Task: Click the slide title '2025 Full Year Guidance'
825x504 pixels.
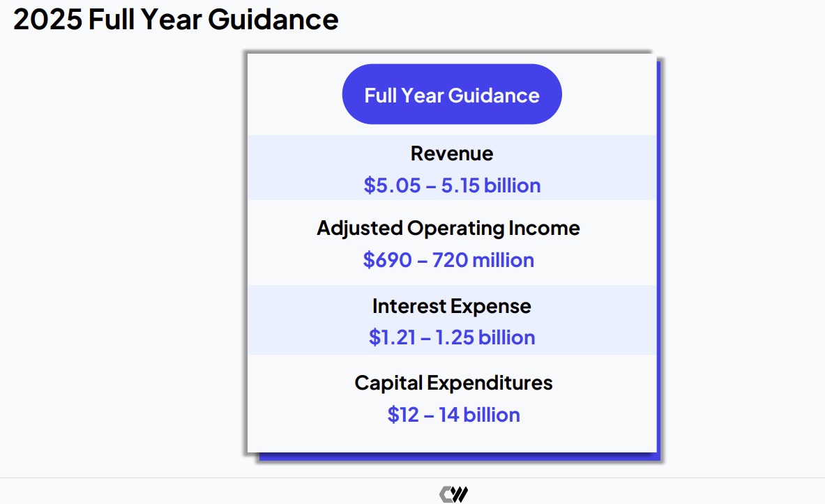Action: coord(176,20)
